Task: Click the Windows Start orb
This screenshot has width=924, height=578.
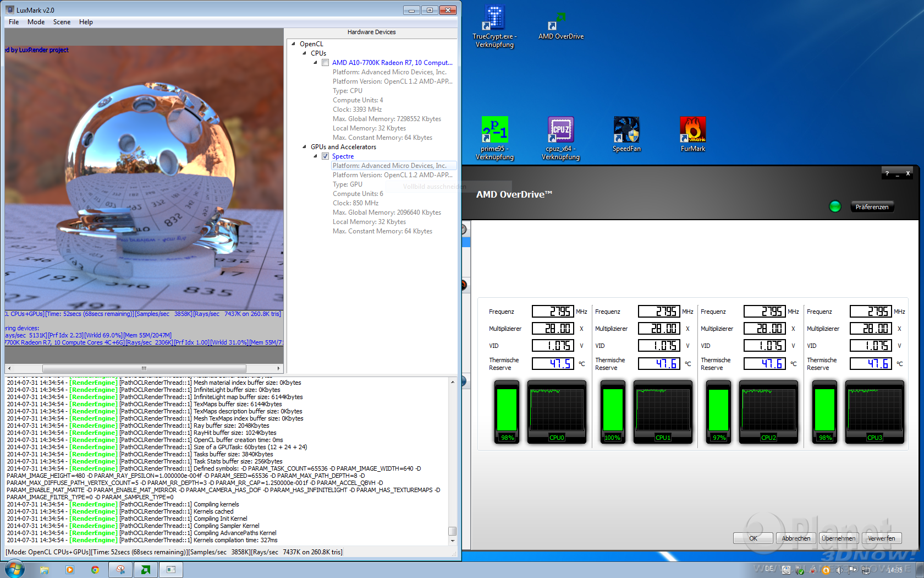Action: pyautogui.click(x=15, y=569)
